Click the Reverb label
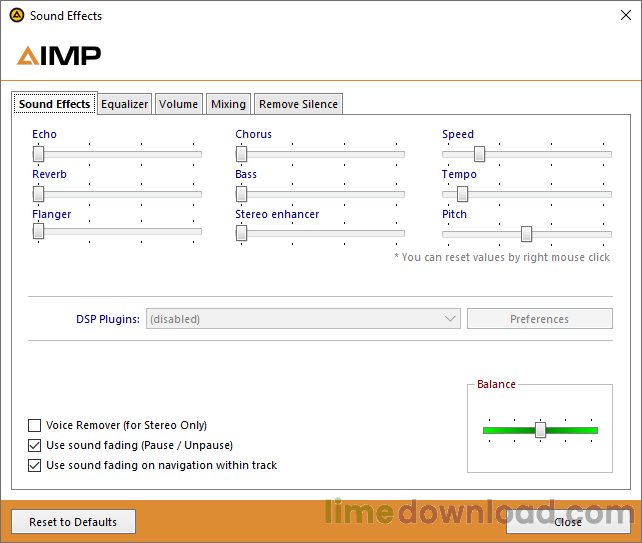Viewport: 642px width, 543px height. coord(49,174)
